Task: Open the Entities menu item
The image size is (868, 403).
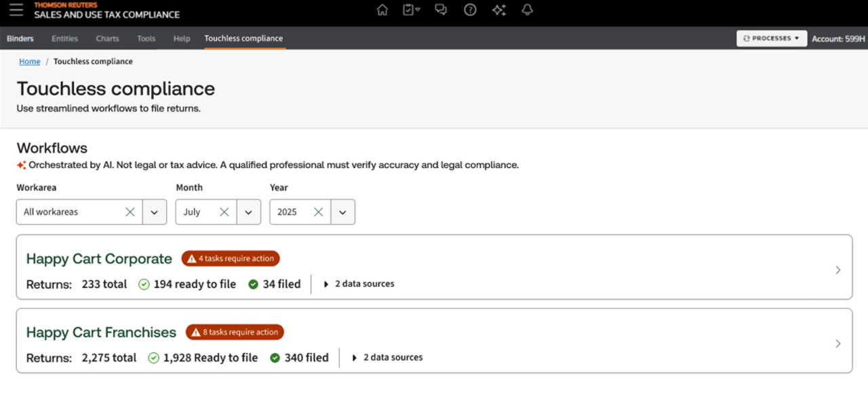Action: pyautogui.click(x=65, y=39)
